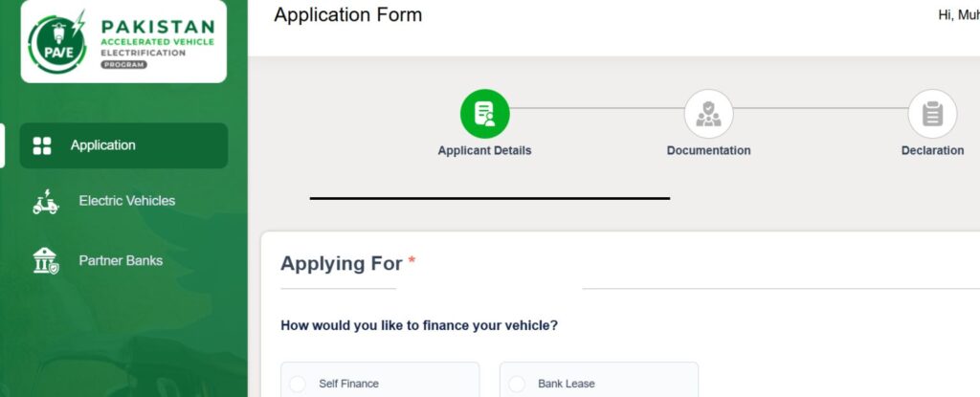The image size is (980, 397).
Task: Click the Documentation step circle icon
Action: [708, 114]
